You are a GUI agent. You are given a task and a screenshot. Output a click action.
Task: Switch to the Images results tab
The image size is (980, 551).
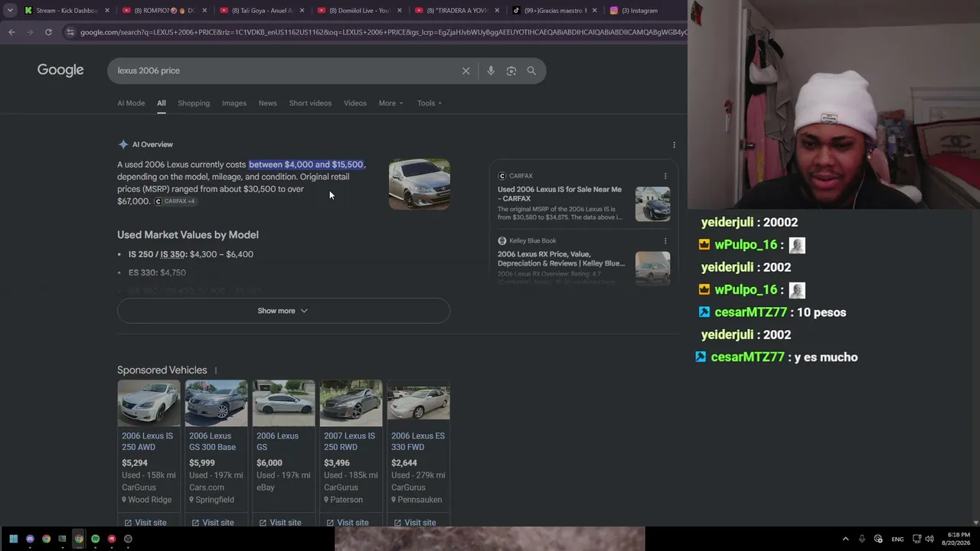[234, 103]
